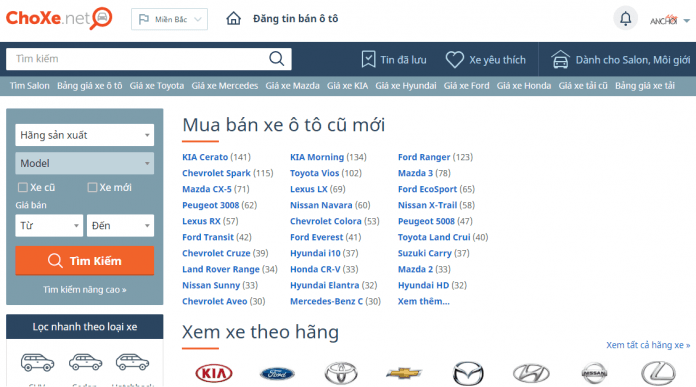
Task: Open the Hãng sản xuất dropdown
Action: pos(84,135)
